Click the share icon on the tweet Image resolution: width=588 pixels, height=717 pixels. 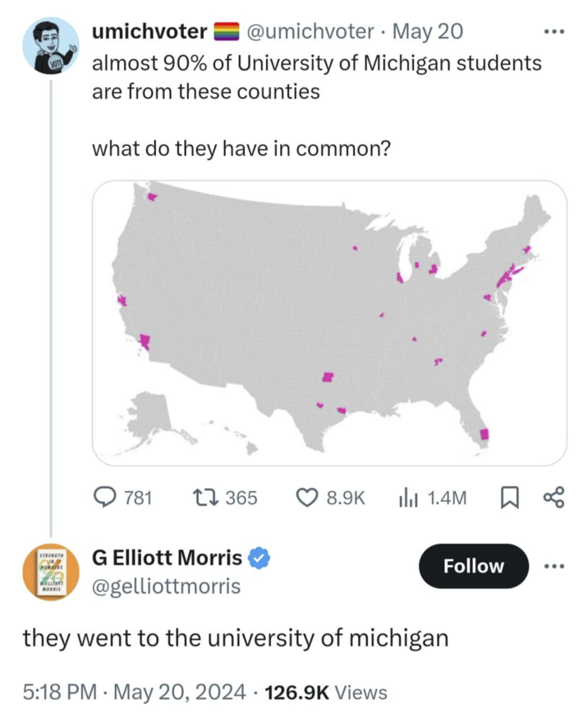[554, 497]
